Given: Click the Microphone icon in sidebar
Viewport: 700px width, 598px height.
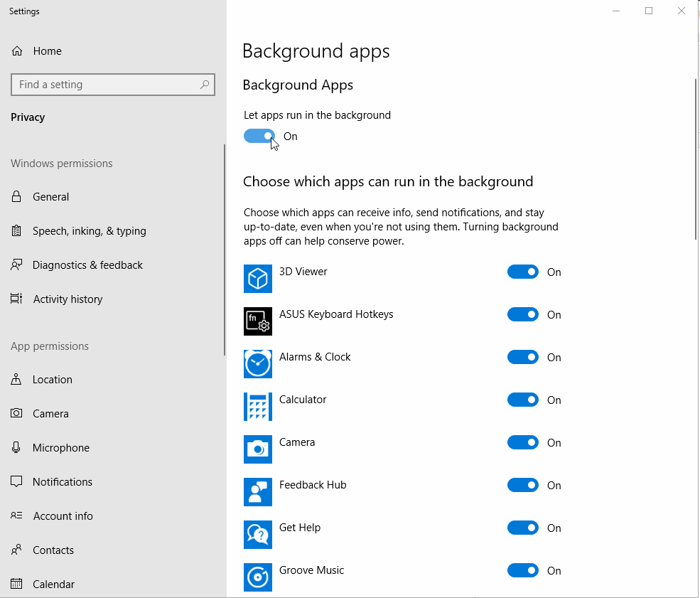Looking at the screenshot, I should pyautogui.click(x=16, y=447).
